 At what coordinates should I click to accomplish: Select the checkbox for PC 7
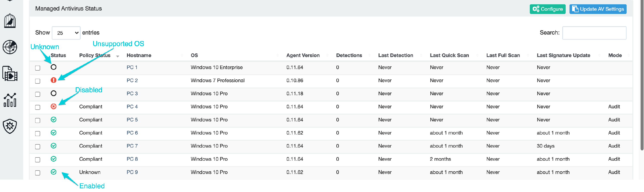[x=38, y=147]
